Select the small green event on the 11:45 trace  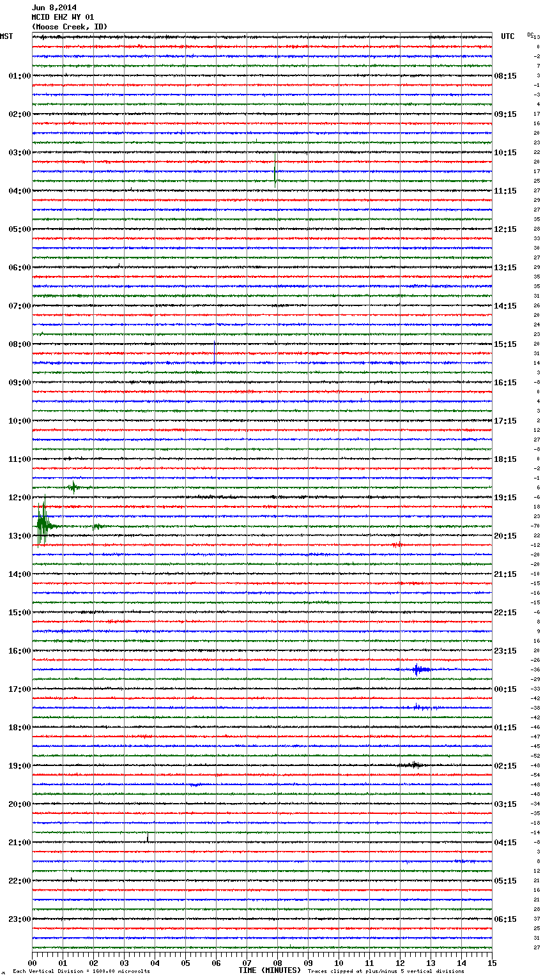(73, 487)
